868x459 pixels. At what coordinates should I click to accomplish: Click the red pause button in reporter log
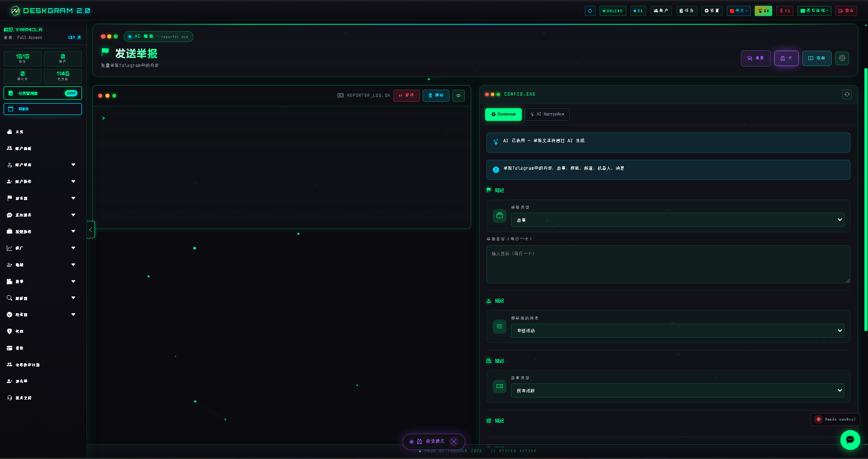pyautogui.click(x=406, y=96)
